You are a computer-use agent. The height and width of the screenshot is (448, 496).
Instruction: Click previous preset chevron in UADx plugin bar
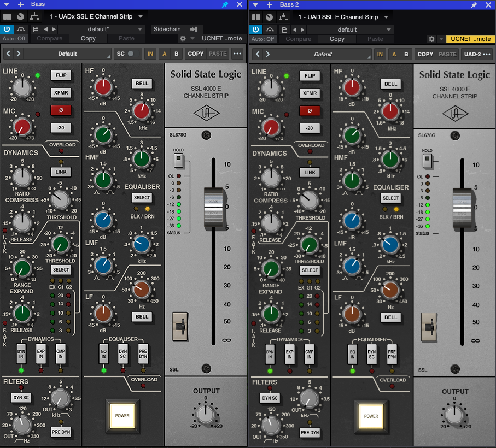point(9,54)
